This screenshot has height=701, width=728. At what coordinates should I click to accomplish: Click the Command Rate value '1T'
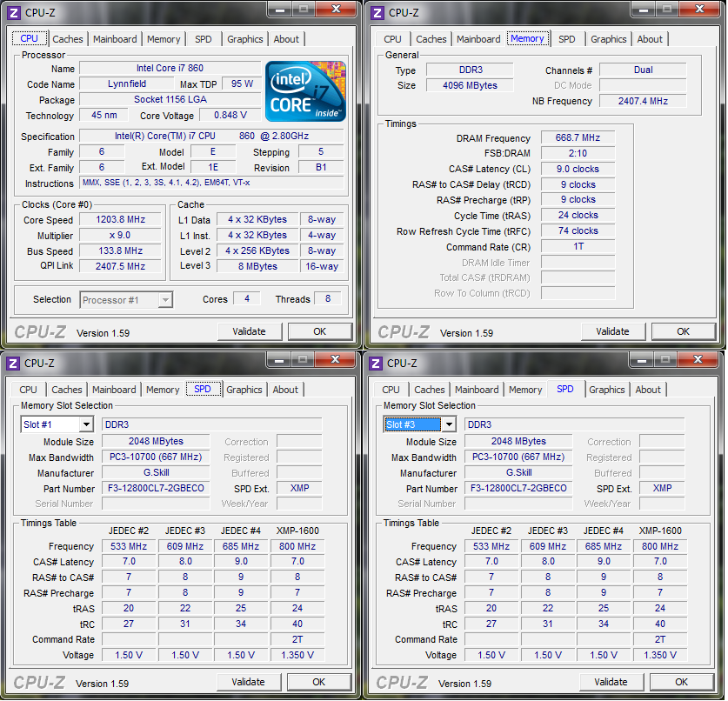pyautogui.click(x=578, y=246)
